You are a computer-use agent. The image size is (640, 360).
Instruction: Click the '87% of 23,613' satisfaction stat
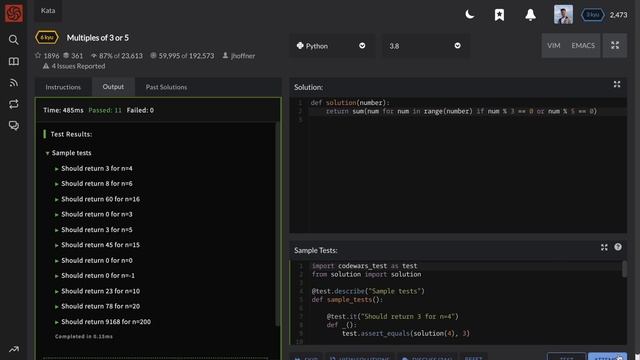pyautogui.click(x=117, y=56)
